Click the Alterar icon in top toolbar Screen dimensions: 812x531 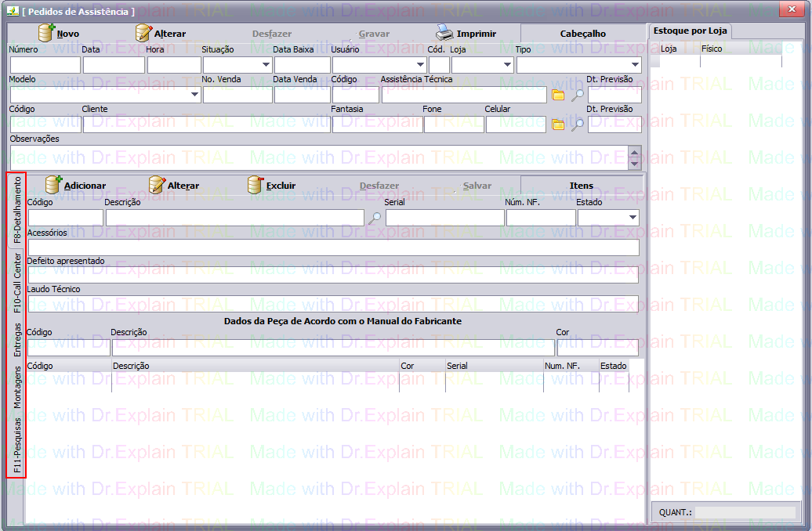(x=143, y=34)
